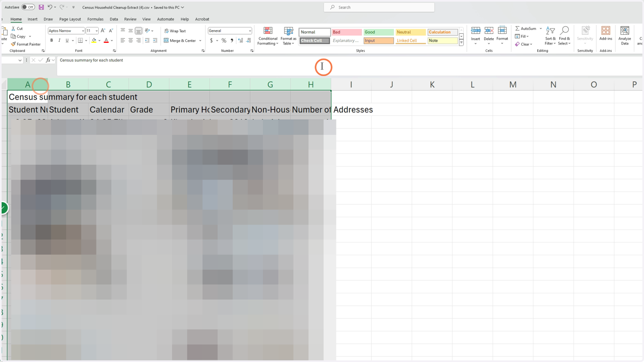Expand the cell styles gallery

[461, 43]
